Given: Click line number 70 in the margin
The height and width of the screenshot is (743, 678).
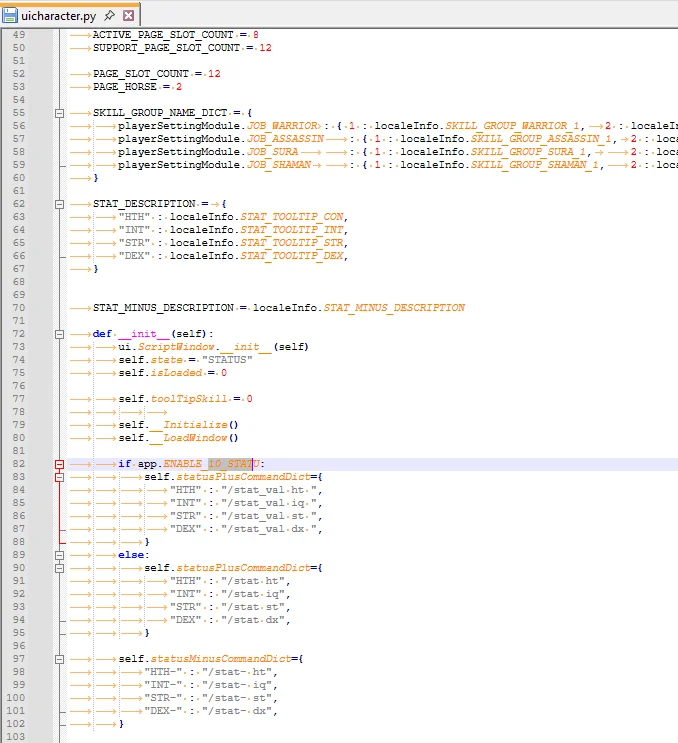Looking at the screenshot, I should (20, 308).
